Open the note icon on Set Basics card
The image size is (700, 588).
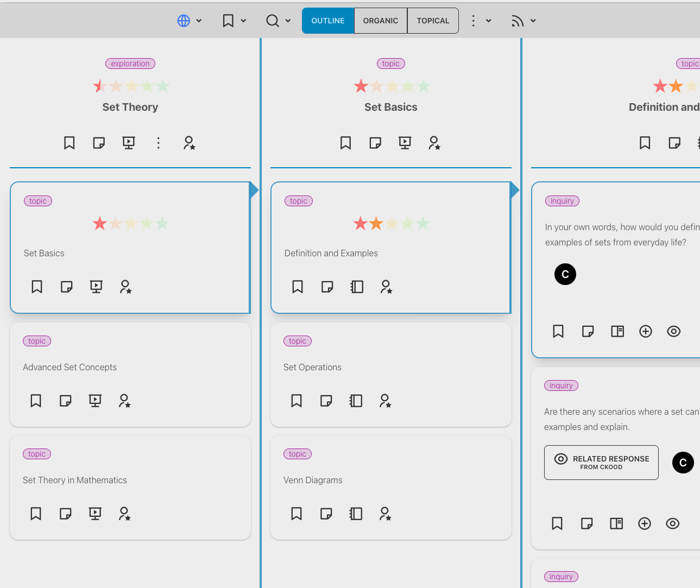click(66, 286)
